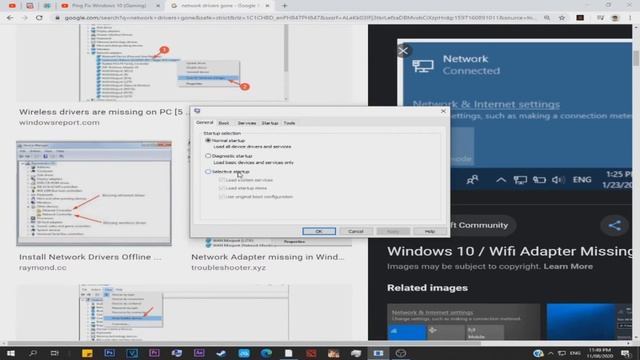Click the address bar zoom magnifier icon
The width and height of the screenshot is (640, 360).
tap(547, 18)
